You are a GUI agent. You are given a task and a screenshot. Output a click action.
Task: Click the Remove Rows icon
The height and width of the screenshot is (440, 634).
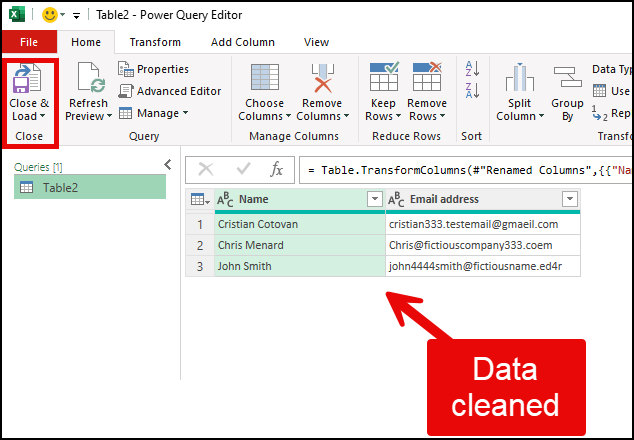(x=427, y=76)
